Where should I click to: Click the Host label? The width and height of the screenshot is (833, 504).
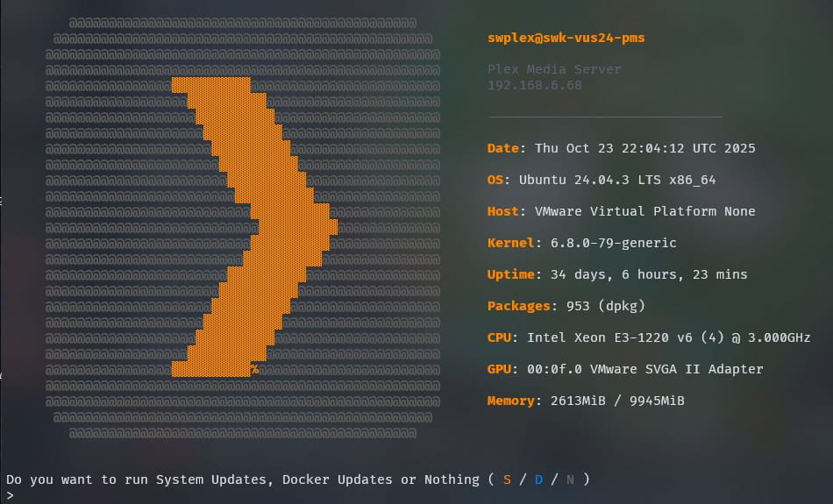[505, 211]
